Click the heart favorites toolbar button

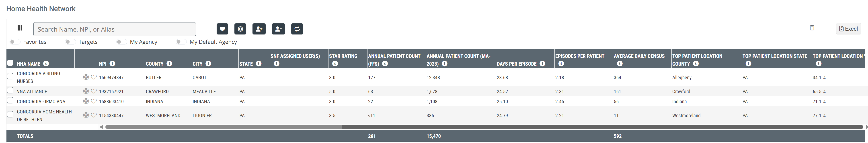pos(222,29)
